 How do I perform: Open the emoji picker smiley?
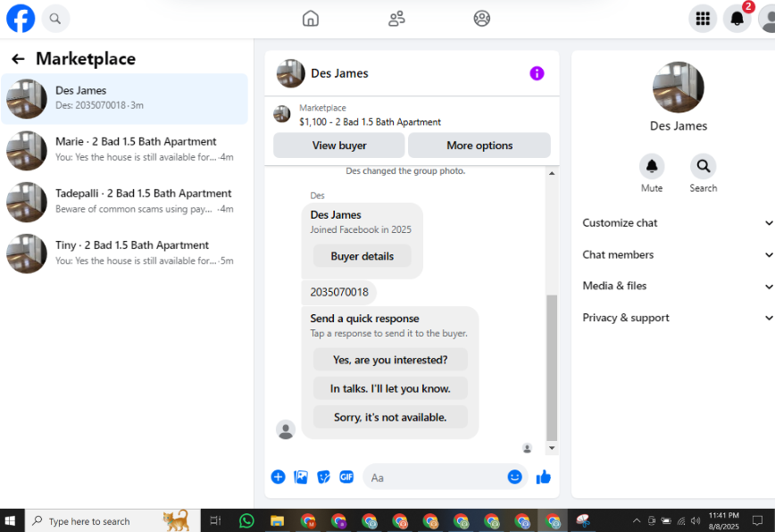(x=514, y=477)
